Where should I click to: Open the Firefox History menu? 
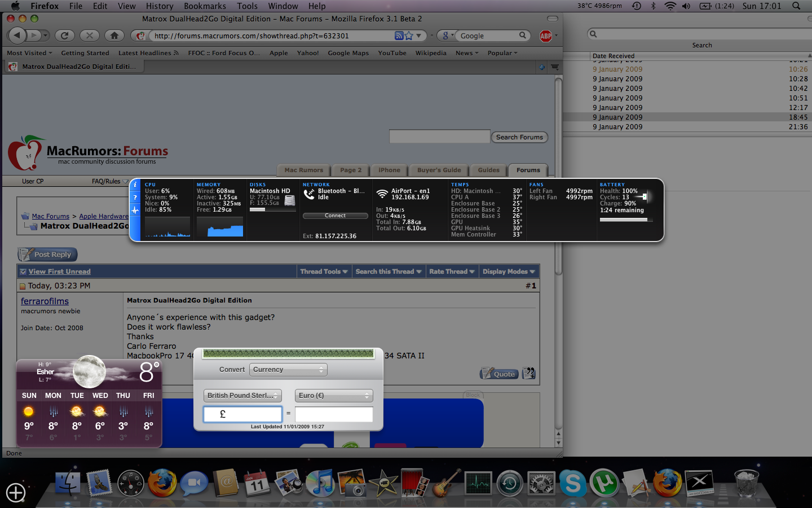(160, 6)
